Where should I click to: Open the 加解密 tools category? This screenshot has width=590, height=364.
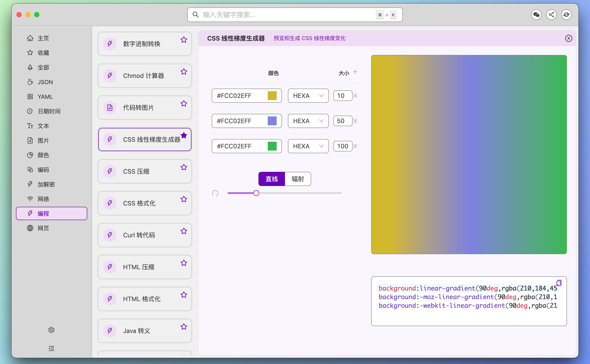point(47,184)
